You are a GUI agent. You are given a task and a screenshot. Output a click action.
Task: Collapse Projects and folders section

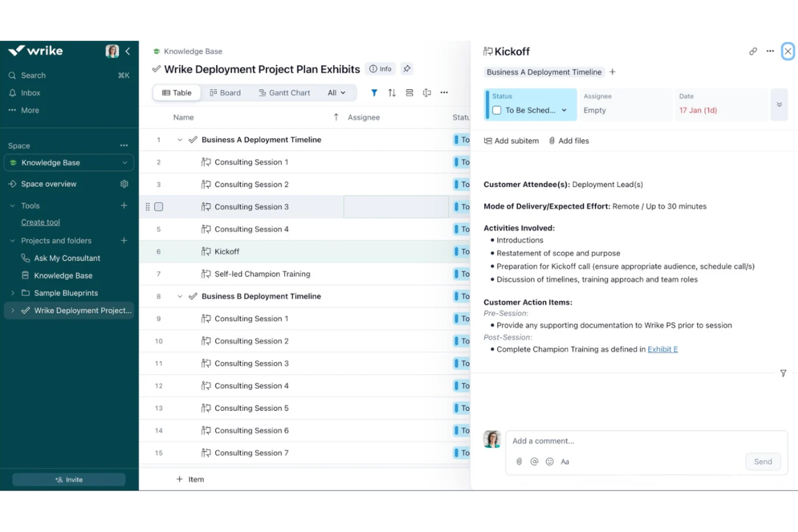click(x=12, y=241)
